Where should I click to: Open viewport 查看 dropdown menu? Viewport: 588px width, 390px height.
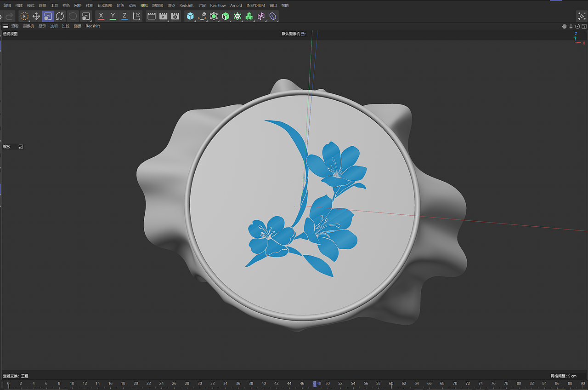coord(15,26)
